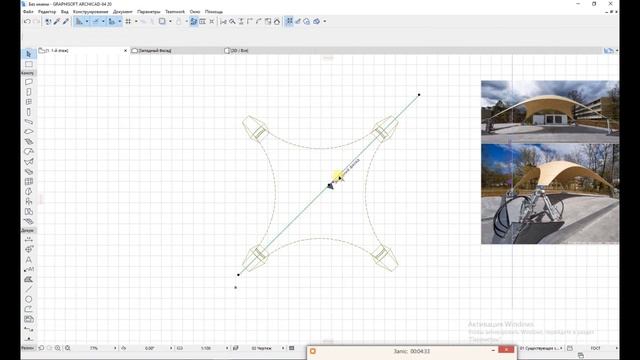Select the Skylight tool in the toolbox

(x=29, y=171)
